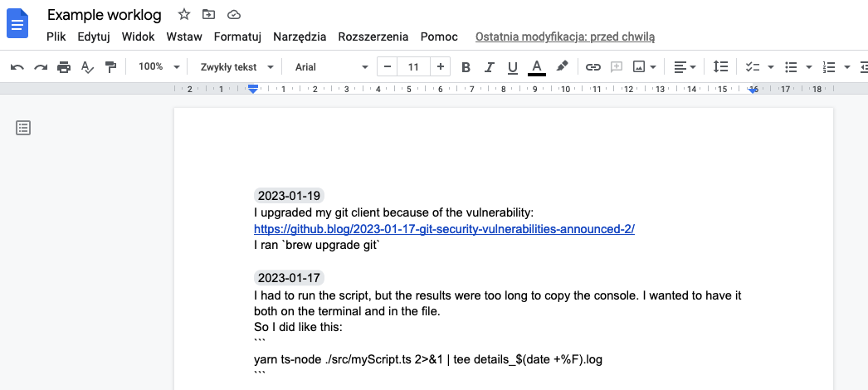Screen dimensions: 868x390
Task: Open the Pomoc menu
Action: pos(439,37)
